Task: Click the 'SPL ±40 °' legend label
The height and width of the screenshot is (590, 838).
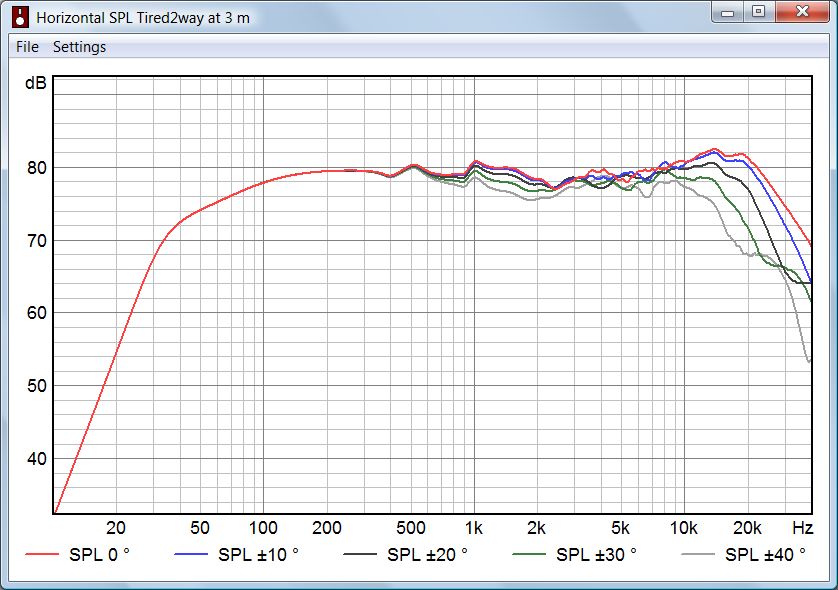Action: (x=765, y=555)
